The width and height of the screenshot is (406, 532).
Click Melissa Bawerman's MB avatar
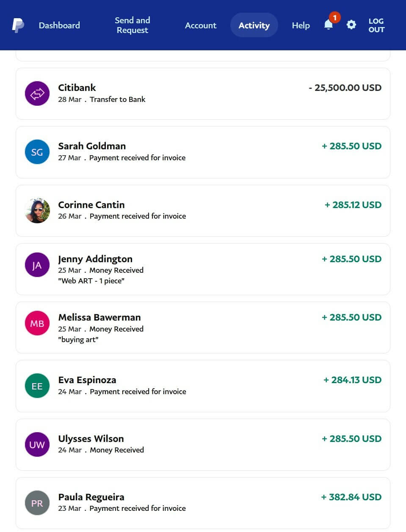pyautogui.click(x=37, y=324)
